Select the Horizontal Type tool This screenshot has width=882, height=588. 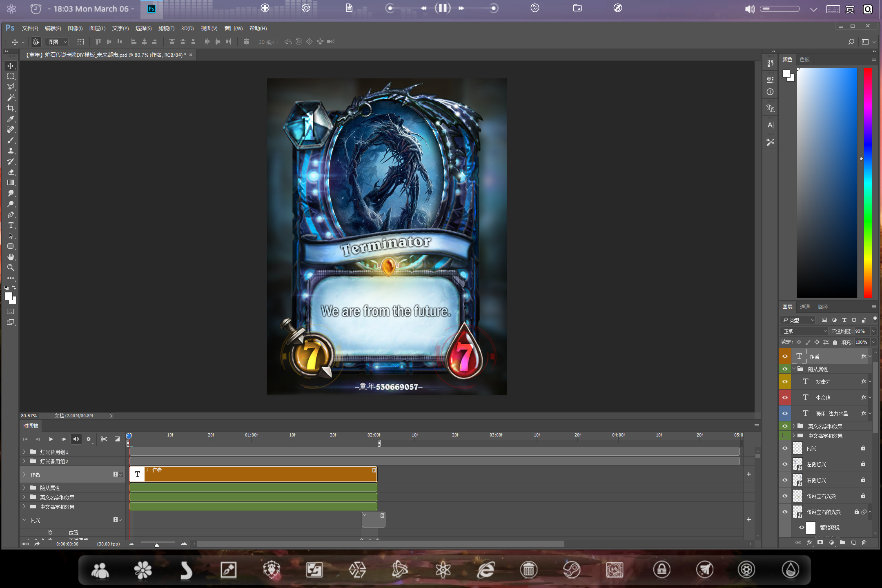11,225
